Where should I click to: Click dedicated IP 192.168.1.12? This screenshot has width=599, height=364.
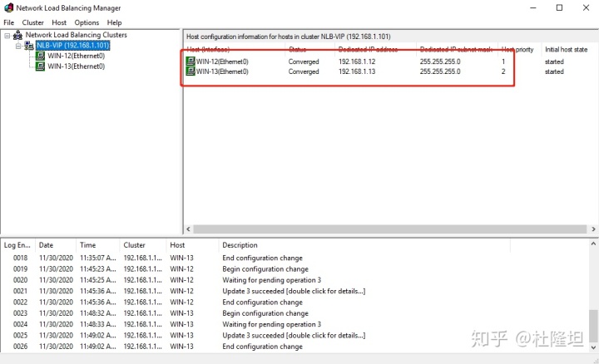tap(357, 61)
